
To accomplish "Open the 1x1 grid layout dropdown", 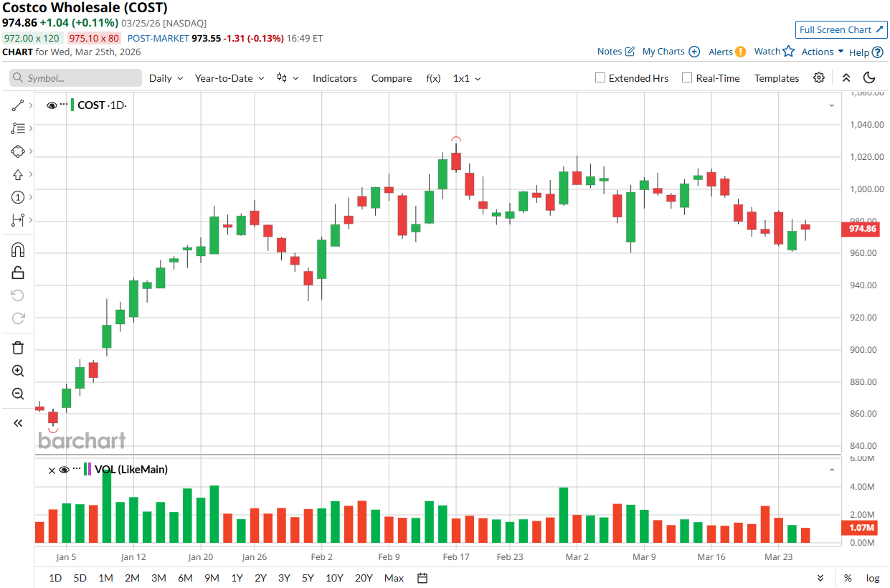I will click(467, 78).
